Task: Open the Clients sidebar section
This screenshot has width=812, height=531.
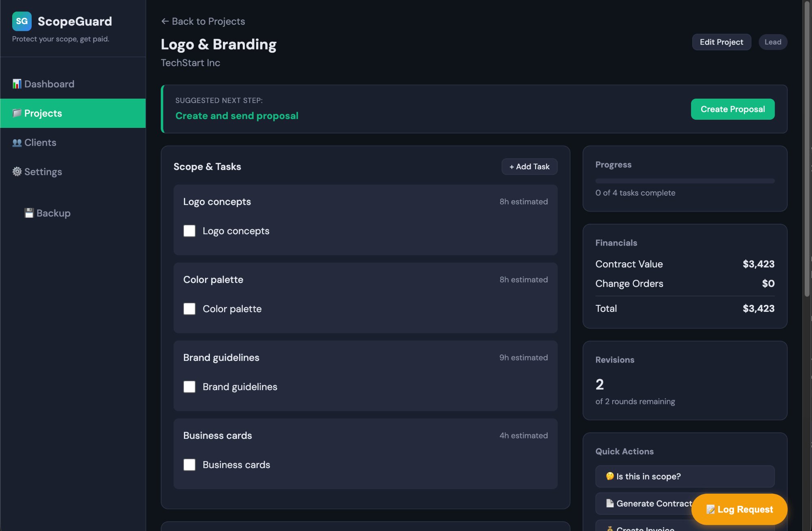Action: pos(40,142)
